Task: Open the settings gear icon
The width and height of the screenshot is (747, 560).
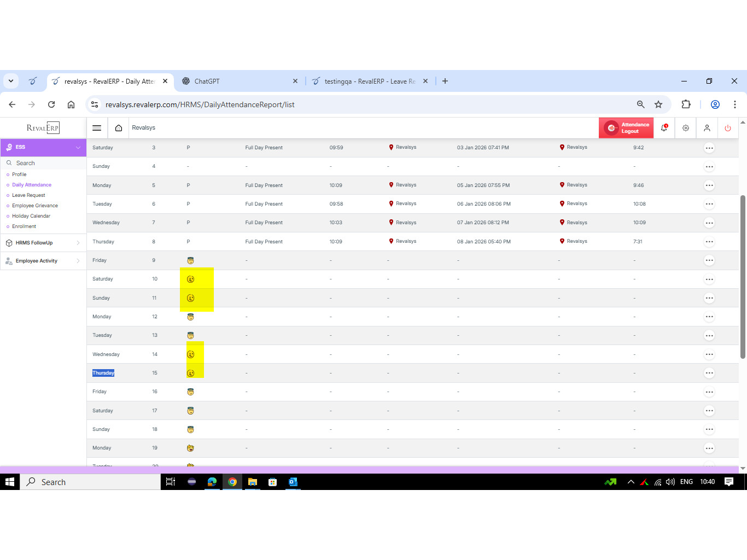Action: 686,128
